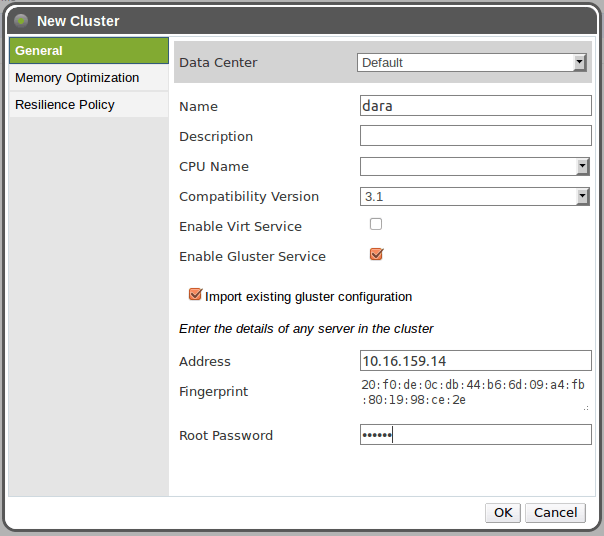The width and height of the screenshot is (604, 536).
Task: Click the Fingerprint value text
Action: pyautogui.click(x=472, y=392)
